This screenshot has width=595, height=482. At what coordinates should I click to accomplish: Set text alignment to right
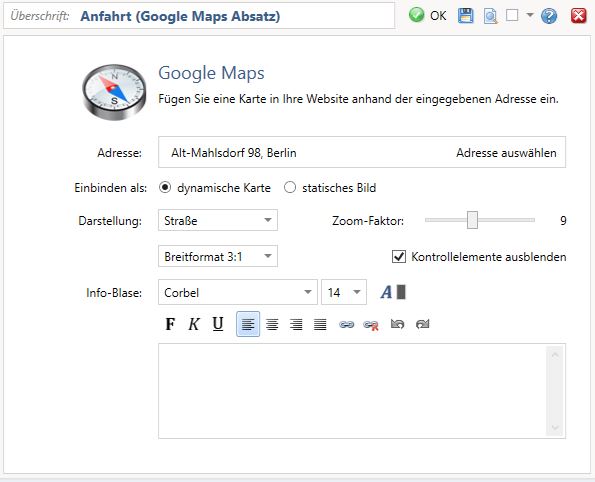click(296, 324)
